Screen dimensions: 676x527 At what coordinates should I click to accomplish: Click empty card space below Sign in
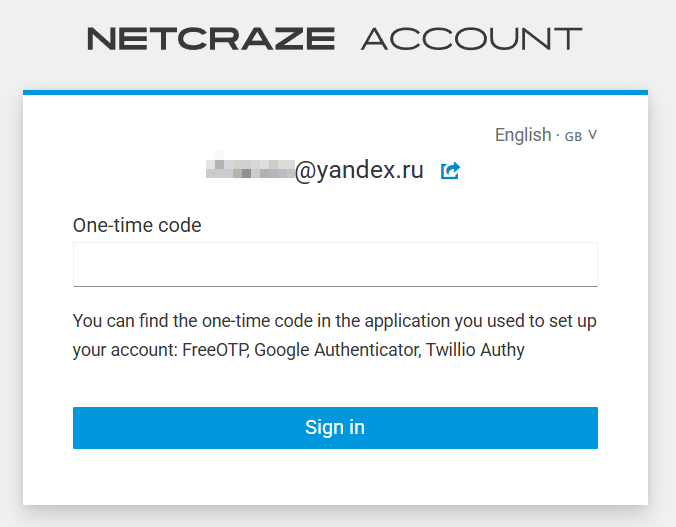pos(335,478)
